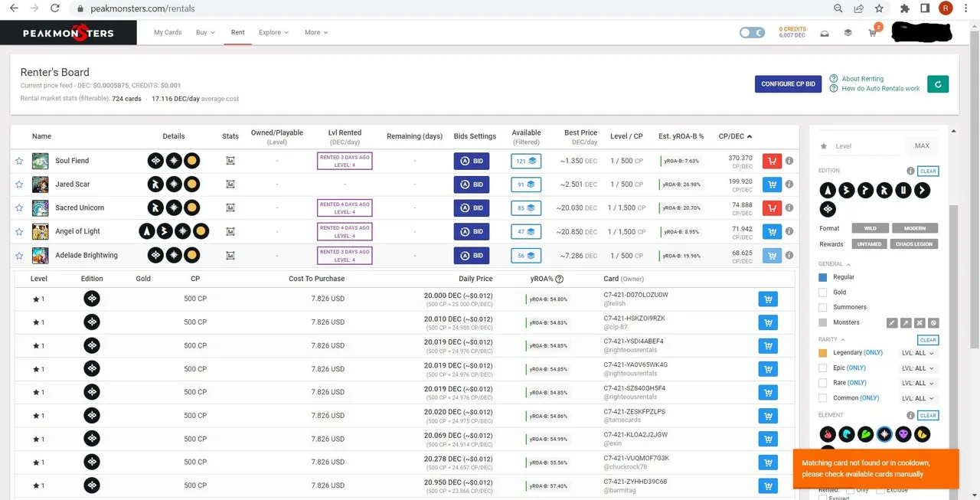
Task: Open stats icon for Jared Scar
Action: [230, 185]
